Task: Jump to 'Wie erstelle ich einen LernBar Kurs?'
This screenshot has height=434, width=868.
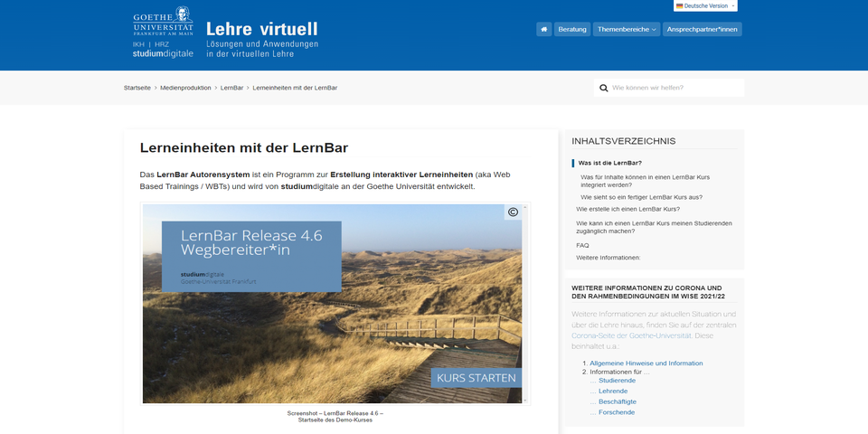Action: click(627, 209)
